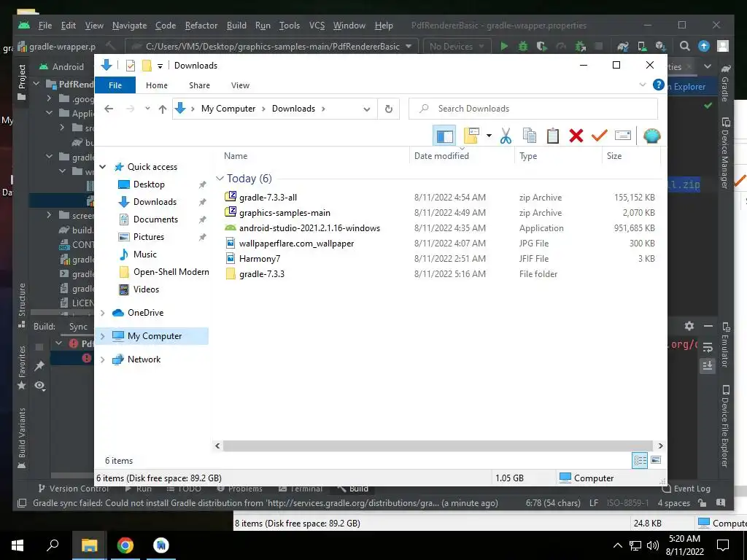This screenshot has width=747, height=560.
Task: Select Music in Quick access
Action: pos(145,254)
